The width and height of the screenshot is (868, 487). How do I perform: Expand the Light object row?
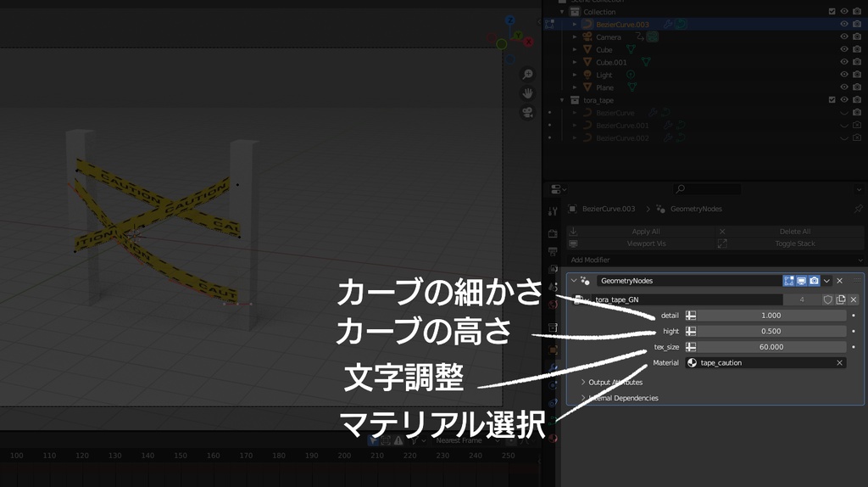click(575, 75)
